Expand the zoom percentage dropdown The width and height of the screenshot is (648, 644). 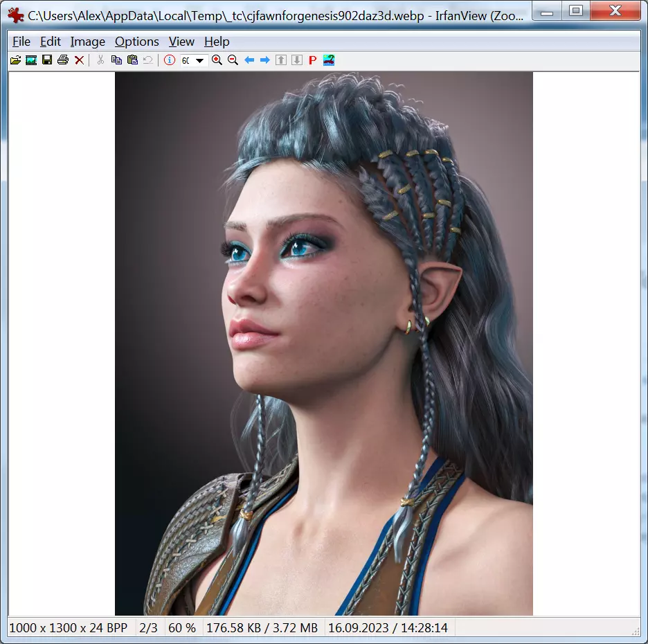point(200,61)
